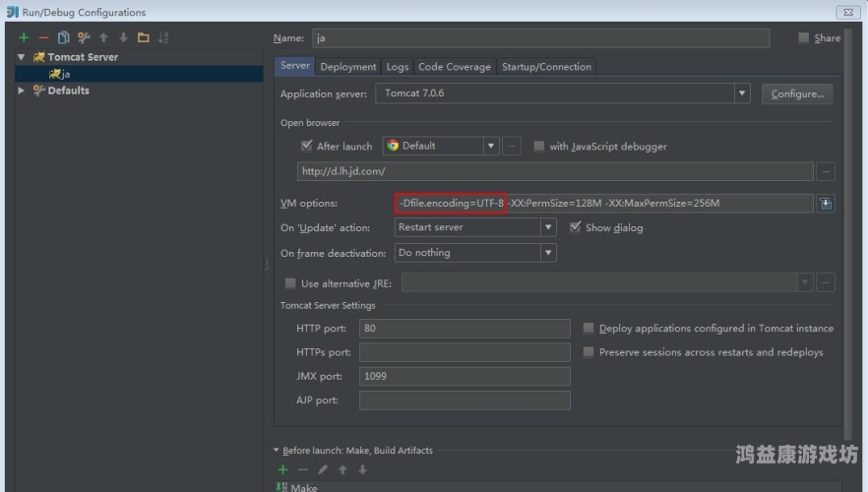Move Before launch task down

[x=362, y=470]
